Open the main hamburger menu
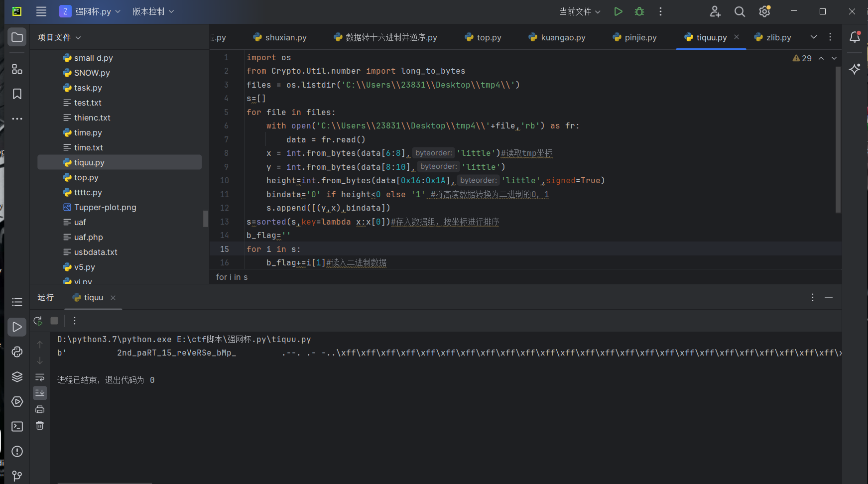 [x=41, y=11]
